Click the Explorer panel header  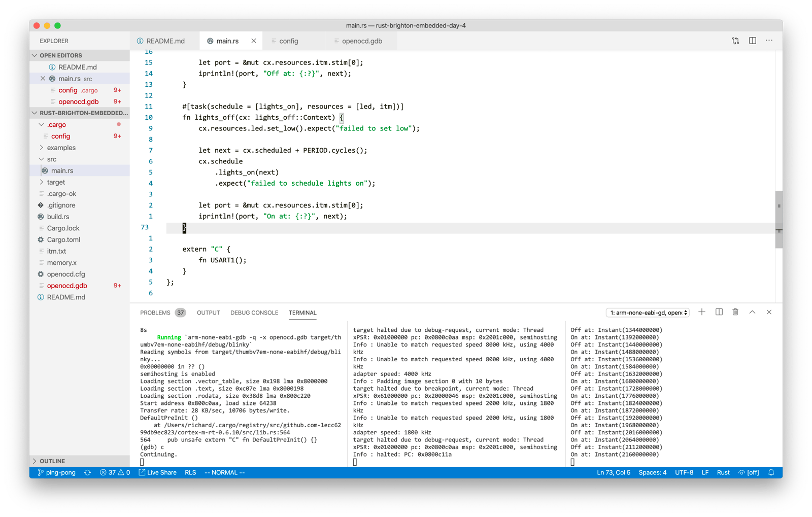(x=54, y=41)
